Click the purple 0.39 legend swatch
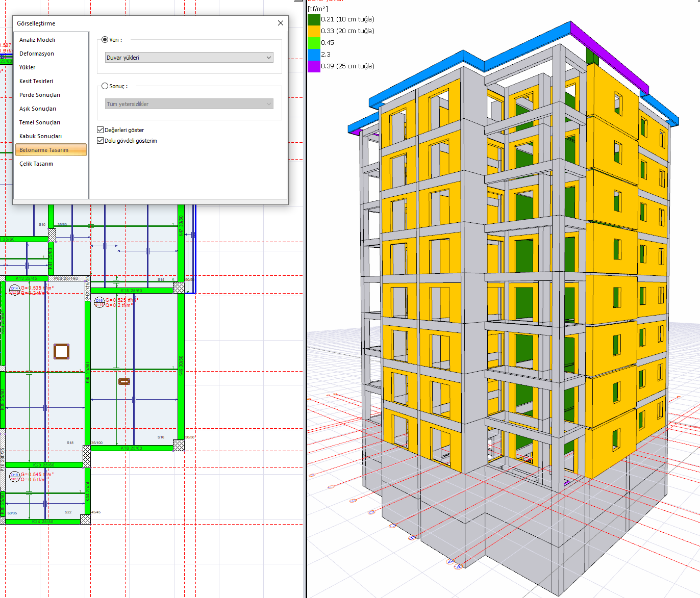The image size is (700, 598). coord(314,66)
